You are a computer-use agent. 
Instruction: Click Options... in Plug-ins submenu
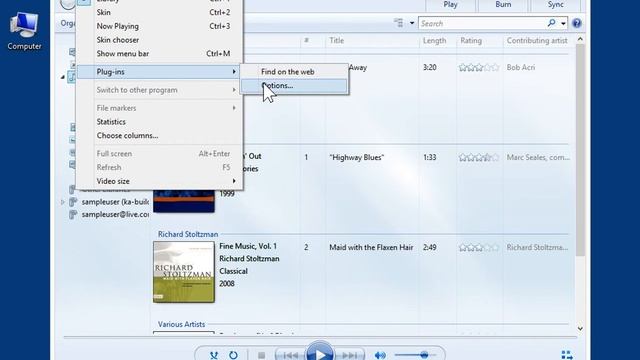tap(294, 86)
